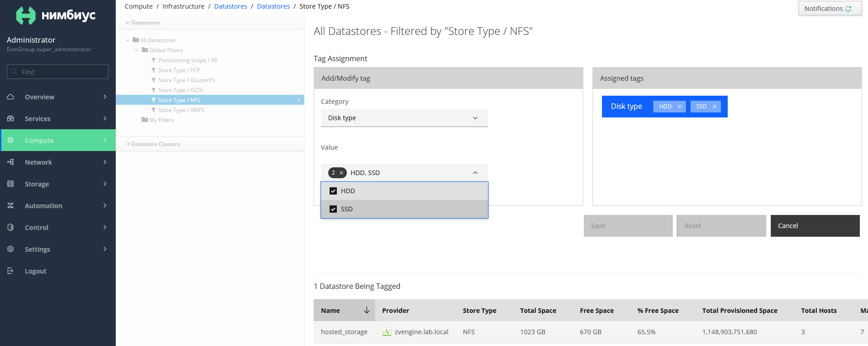
Task: Click filter icon beside Store Type / VMFS
Action: [x=153, y=110]
